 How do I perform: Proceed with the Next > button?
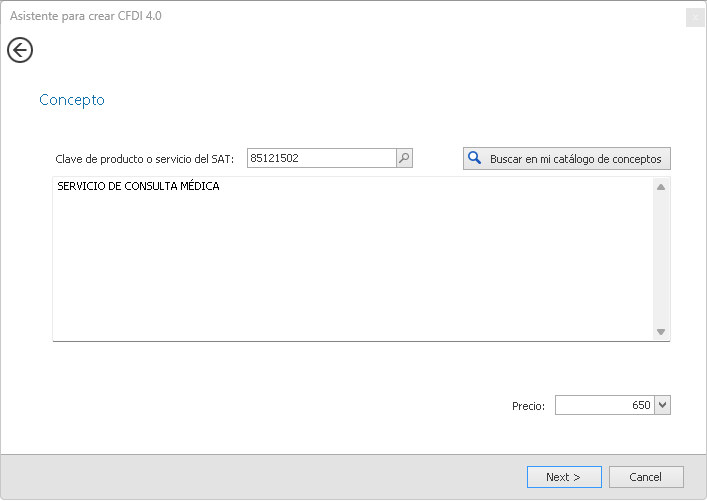(564, 477)
